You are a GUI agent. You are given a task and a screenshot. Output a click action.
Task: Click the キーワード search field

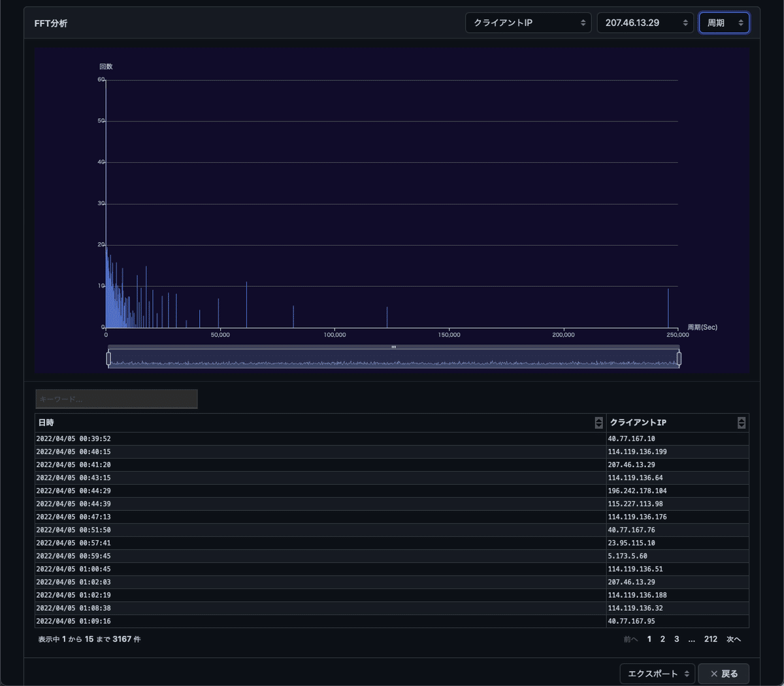click(116, 399)
